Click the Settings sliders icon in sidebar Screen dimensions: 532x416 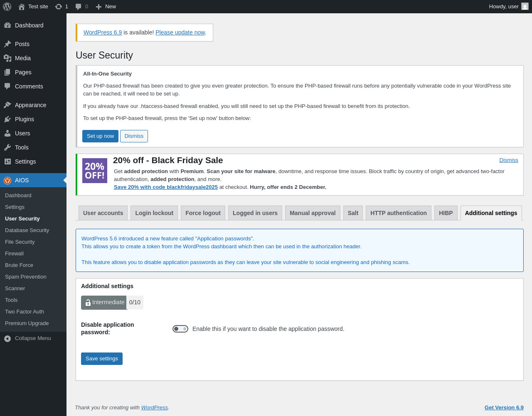(7, 162)
